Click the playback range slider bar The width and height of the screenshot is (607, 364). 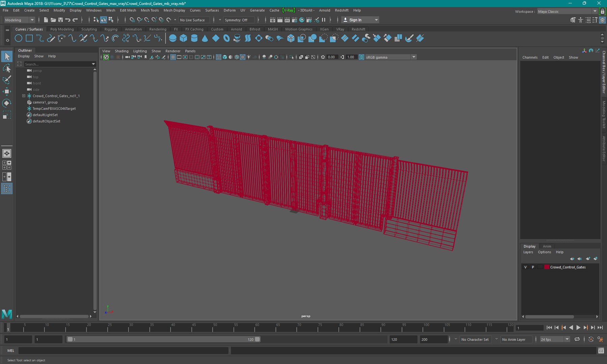pos(164,339)
